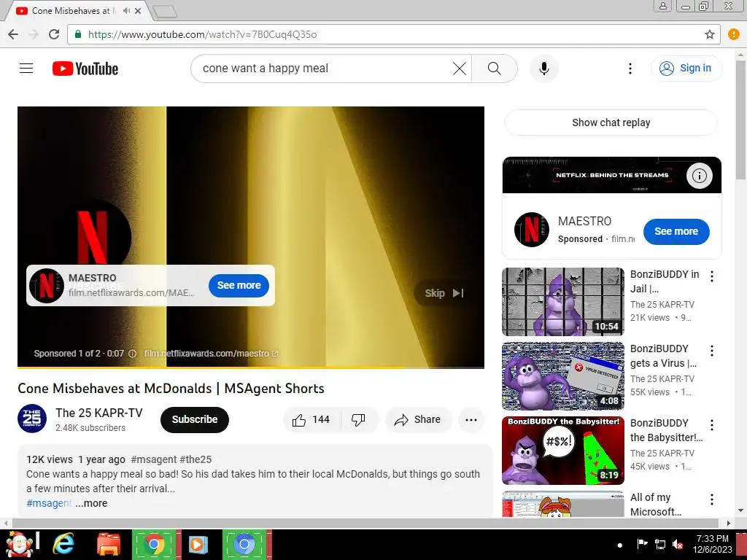Open options for BonziBUDDY the Babysitter video
Image resolution: width=747 pixels, height=560 pixels.
(712, 425)
